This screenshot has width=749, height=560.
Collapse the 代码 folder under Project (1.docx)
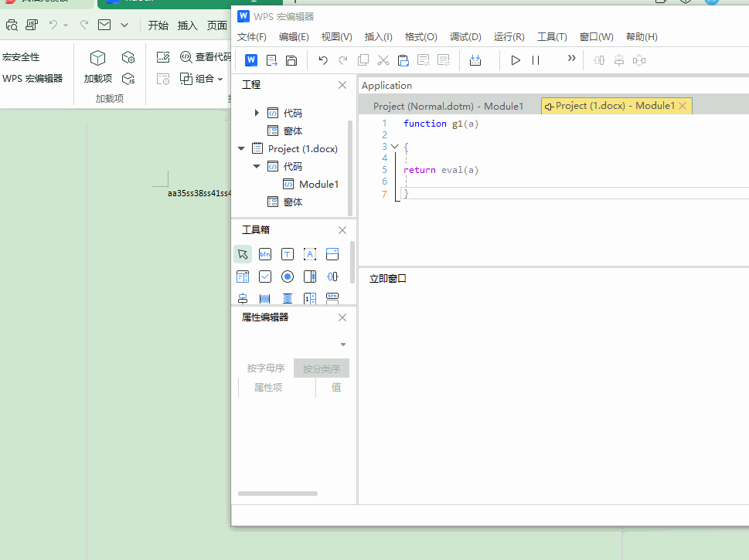point(257,166)
